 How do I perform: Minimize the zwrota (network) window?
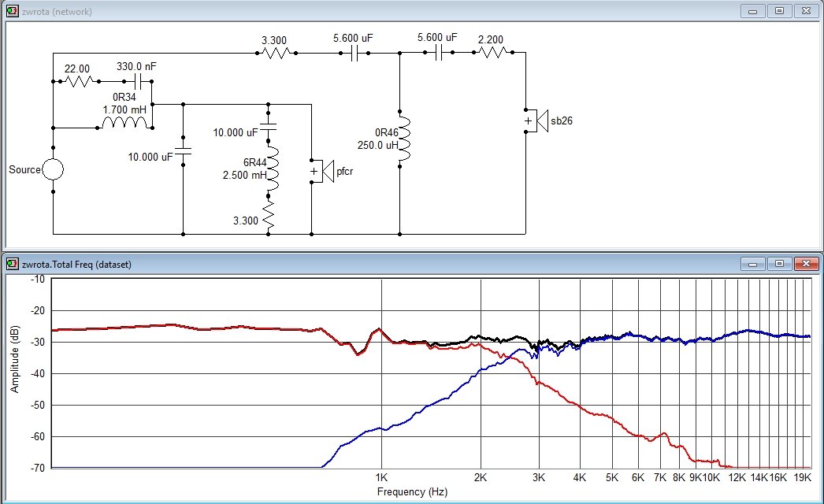click(x=752, y=10)
